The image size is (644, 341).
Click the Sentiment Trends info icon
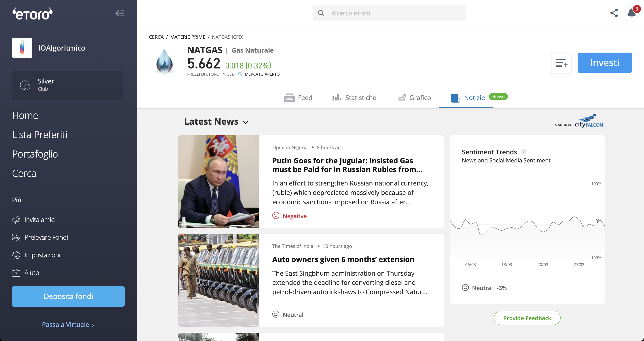click(524, 152)
